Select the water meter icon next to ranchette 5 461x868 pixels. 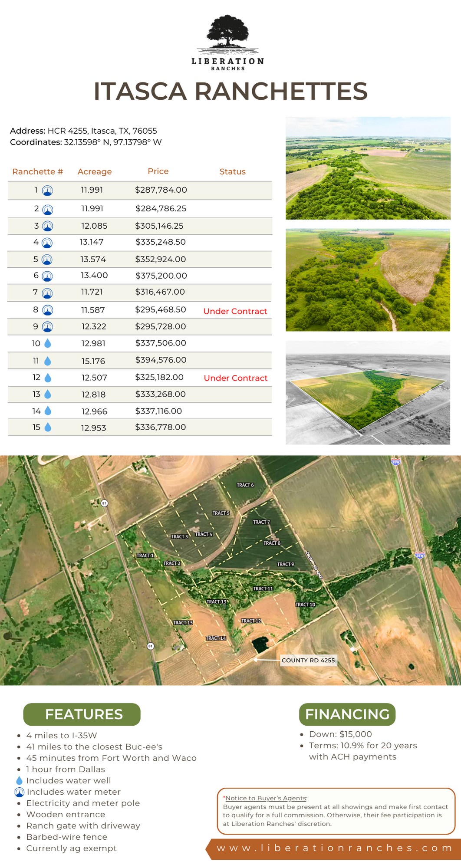(x=47, y=260)
